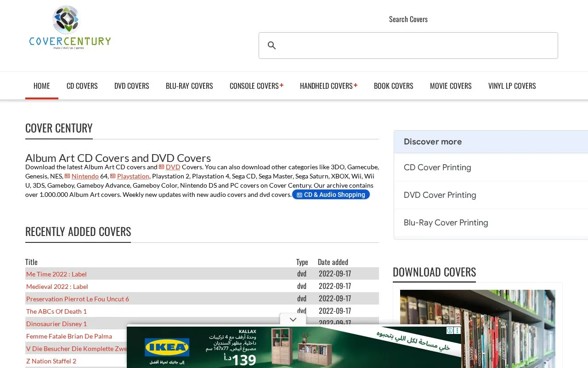Open Preservation Pierrot Le Fou Uncut 6
The height and width of the screenshot is (368, 588).
click(78, 299)
